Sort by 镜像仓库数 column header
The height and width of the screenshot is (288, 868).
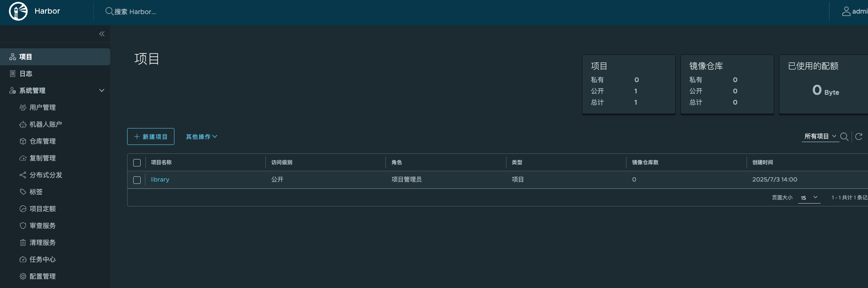pos(645,162)
